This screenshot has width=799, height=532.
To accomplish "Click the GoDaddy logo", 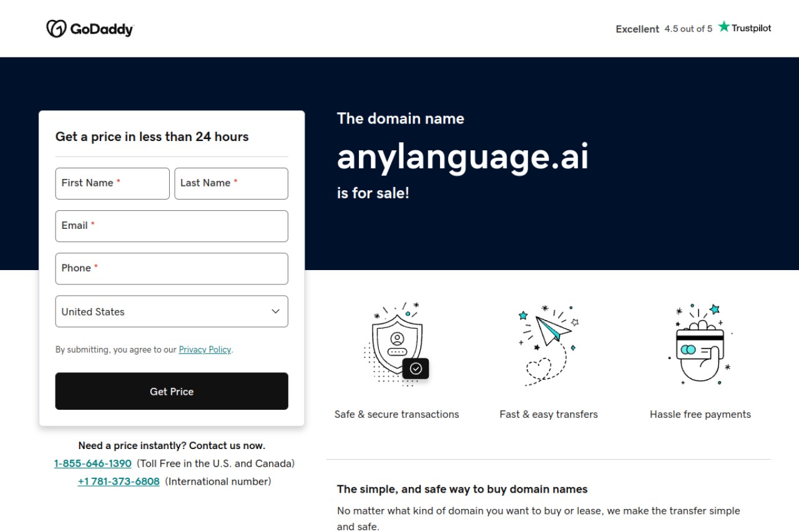I will click(90, 29).
